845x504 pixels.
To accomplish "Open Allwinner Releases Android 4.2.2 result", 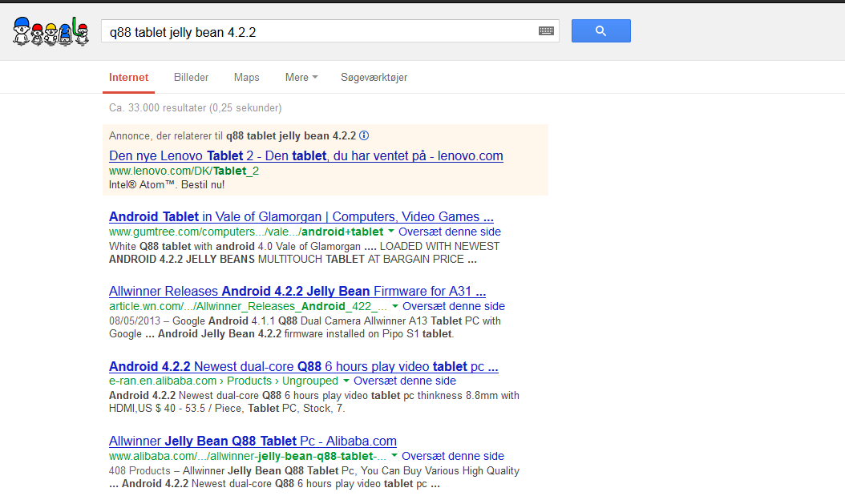I will coord(297,292).
